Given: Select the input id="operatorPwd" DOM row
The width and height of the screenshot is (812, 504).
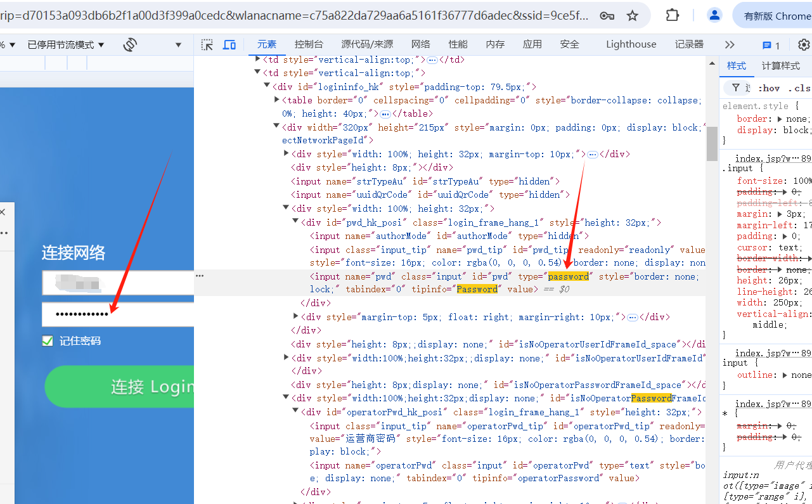Looking at the screenshot, I should point(507,472).
